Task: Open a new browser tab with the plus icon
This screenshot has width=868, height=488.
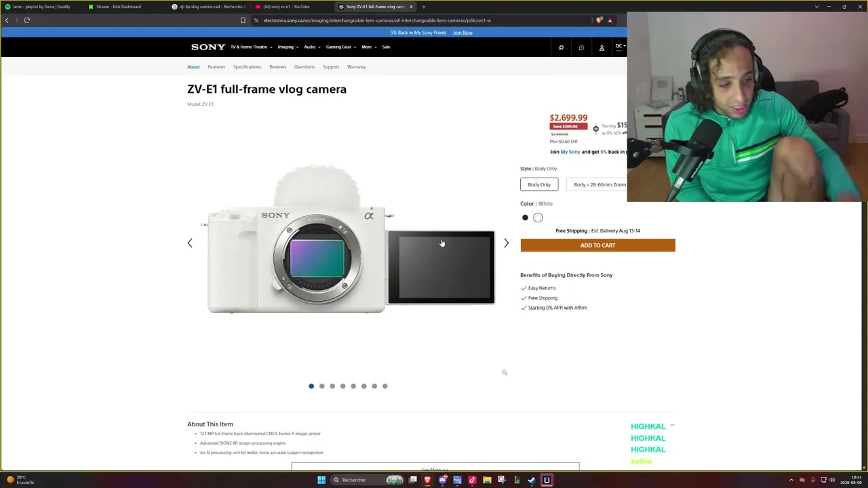Action: [x=423, y=7]
